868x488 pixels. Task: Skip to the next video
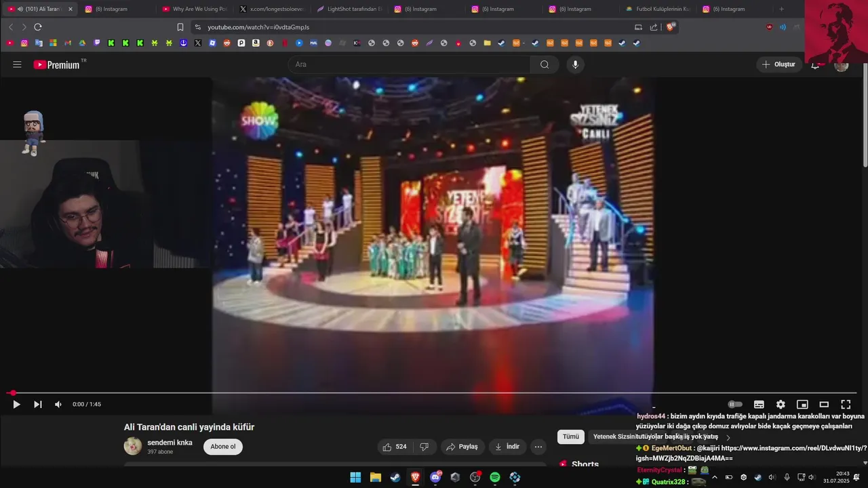coord(38,405)
